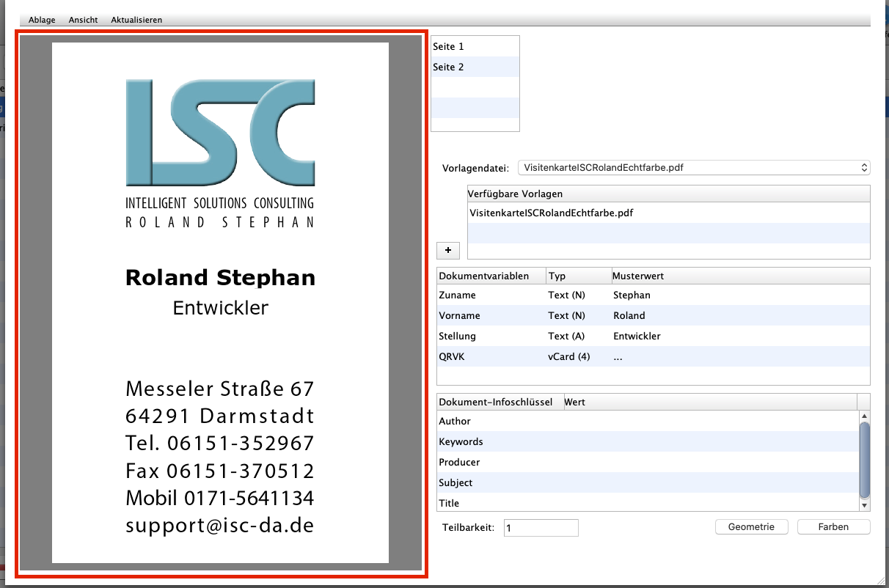The image size is (889, 588).
Task: Click the Farben button
Action: pos(833,527)
